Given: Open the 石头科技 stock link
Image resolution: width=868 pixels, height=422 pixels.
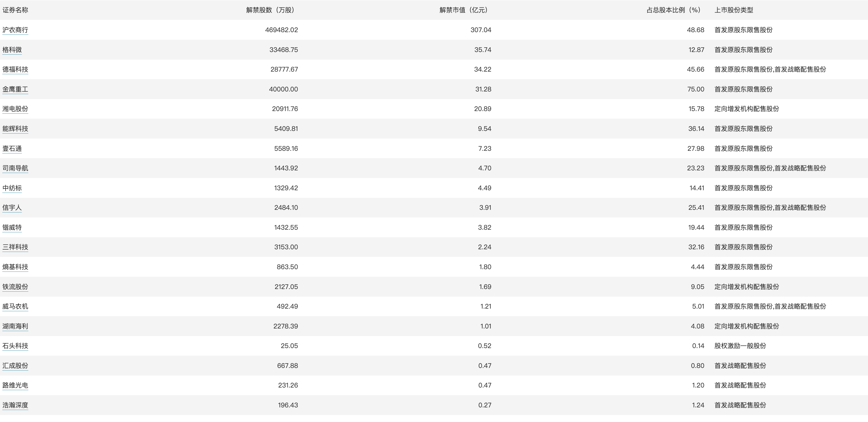Looking at the screenshot, I should pyautogui.click(x=15, y=346).
